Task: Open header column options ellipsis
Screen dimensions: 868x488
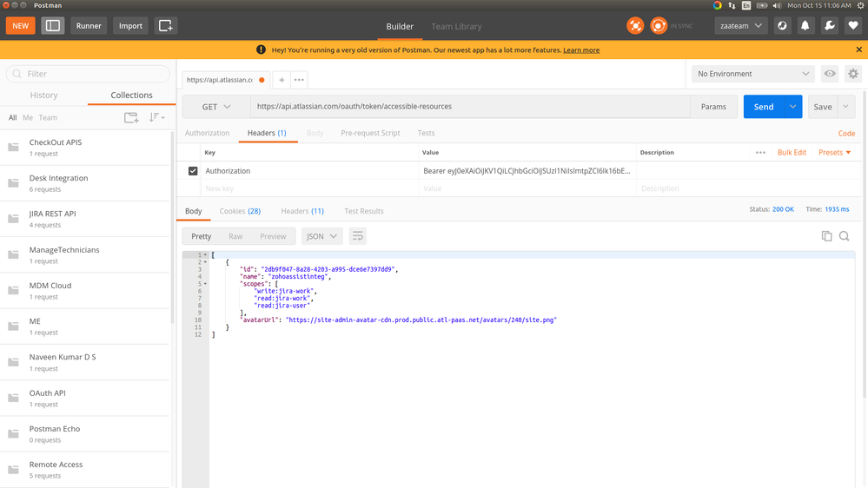Action: (760, 153)
